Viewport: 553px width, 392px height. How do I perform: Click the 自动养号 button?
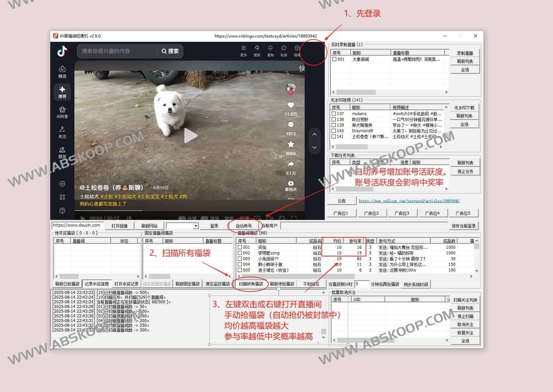click(244, 225)
